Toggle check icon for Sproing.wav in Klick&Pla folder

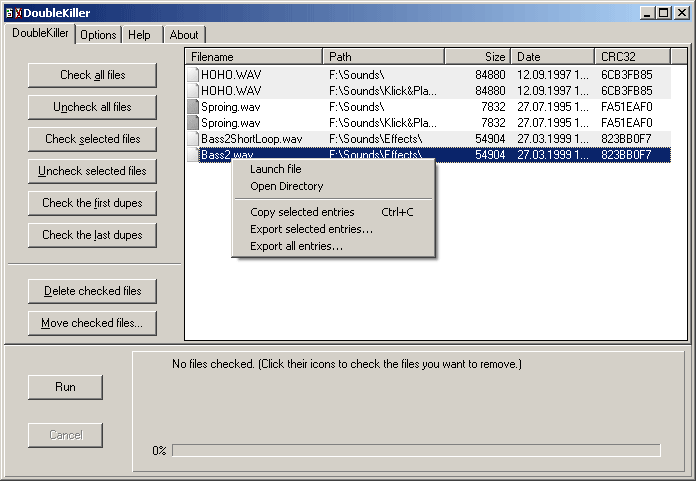click(x=193, y=122)
